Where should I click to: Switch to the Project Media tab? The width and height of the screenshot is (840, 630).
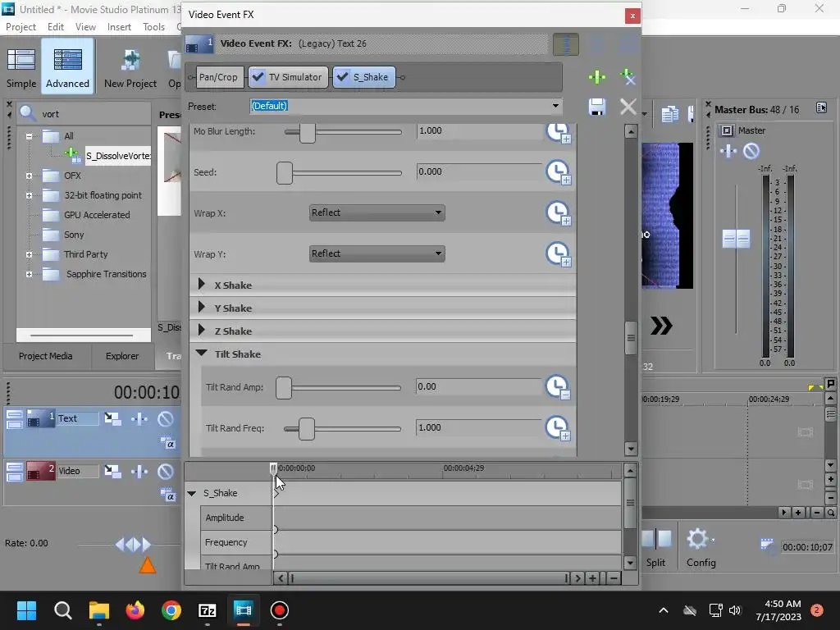point(46,356)
